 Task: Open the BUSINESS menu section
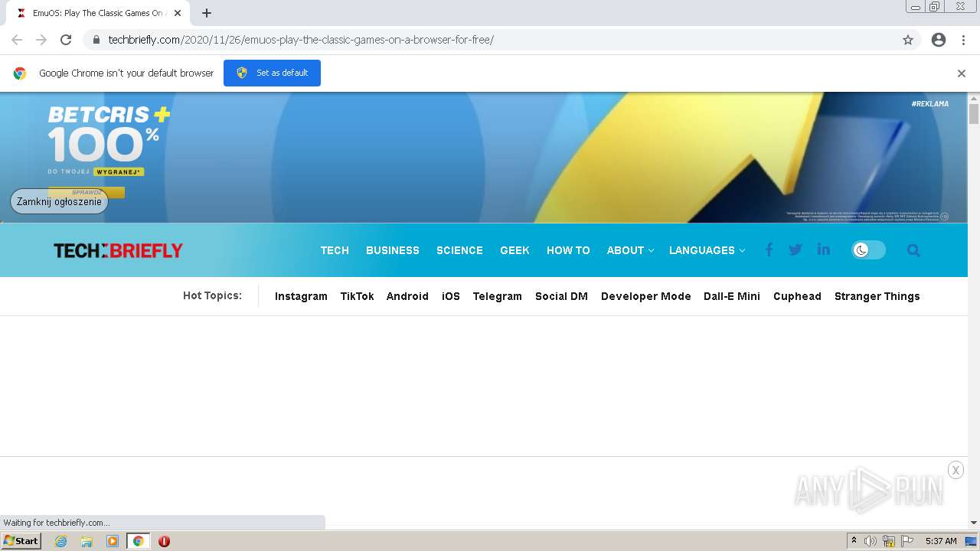coord(393,250)
